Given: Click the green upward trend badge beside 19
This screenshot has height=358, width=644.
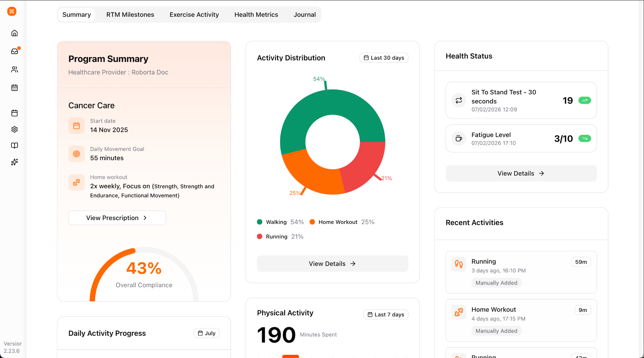Looking at the screenshot, I should pos(585,100).
